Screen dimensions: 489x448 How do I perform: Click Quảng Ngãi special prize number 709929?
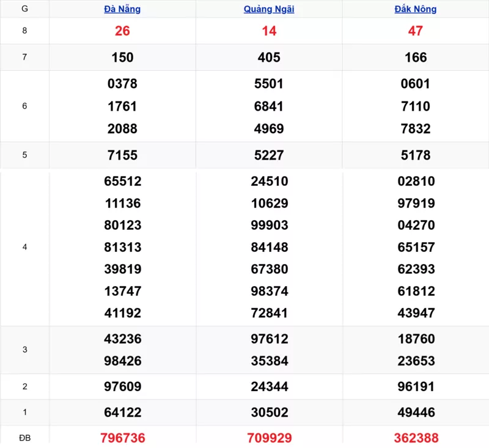pyautogui.click(x=269, y=438)
